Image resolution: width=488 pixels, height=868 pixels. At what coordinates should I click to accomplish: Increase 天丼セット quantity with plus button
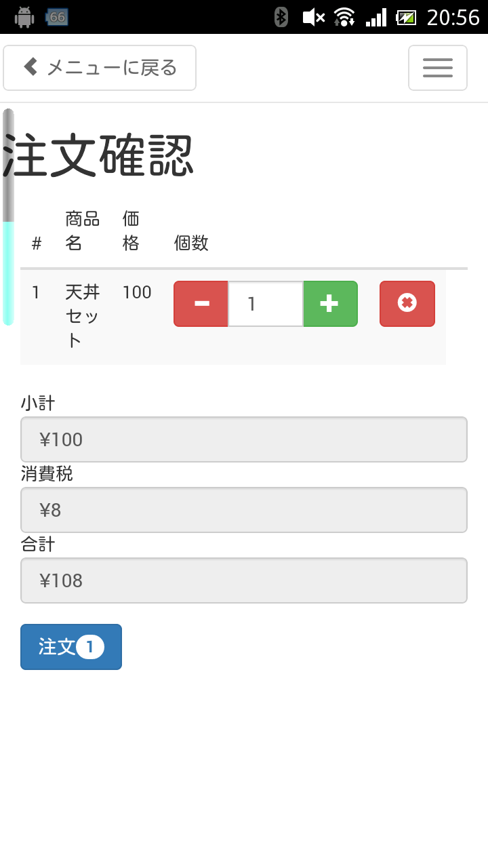pos(330,304)
